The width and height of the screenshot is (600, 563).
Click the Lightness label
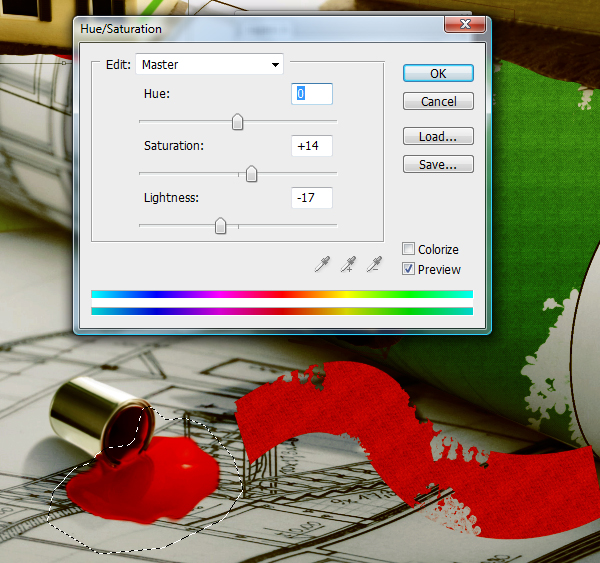(171, 198)
